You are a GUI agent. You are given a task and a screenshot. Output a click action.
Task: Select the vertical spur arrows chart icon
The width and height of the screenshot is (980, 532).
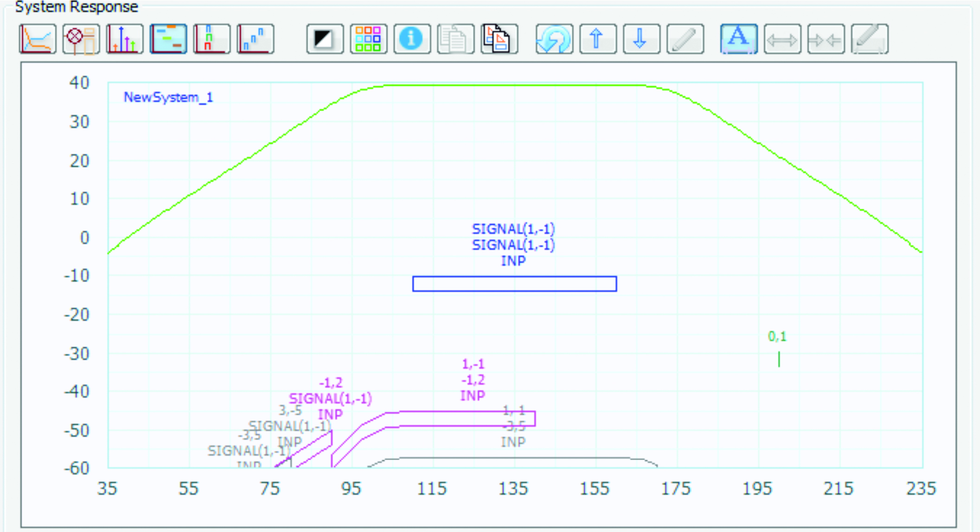124,39
